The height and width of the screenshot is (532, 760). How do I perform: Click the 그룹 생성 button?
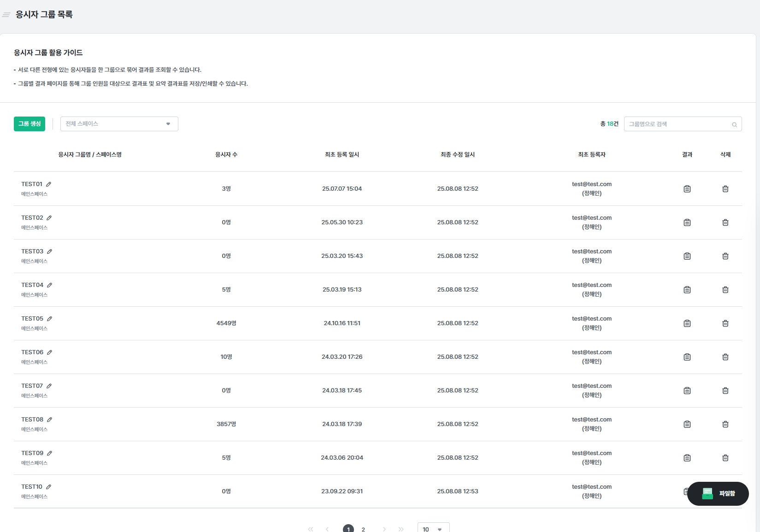tap(29, 124)
